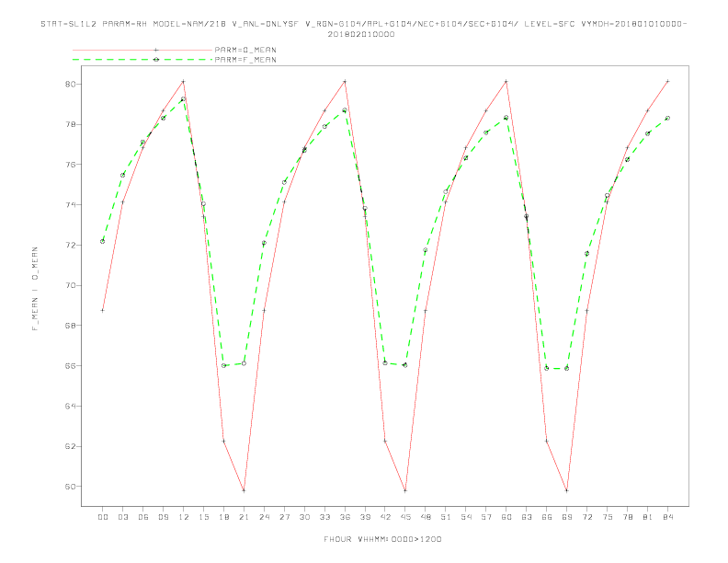The height and width of the screenshot is (563, 728).
Task: Click the x-axis tick label 00
Action: click(103, 517)
